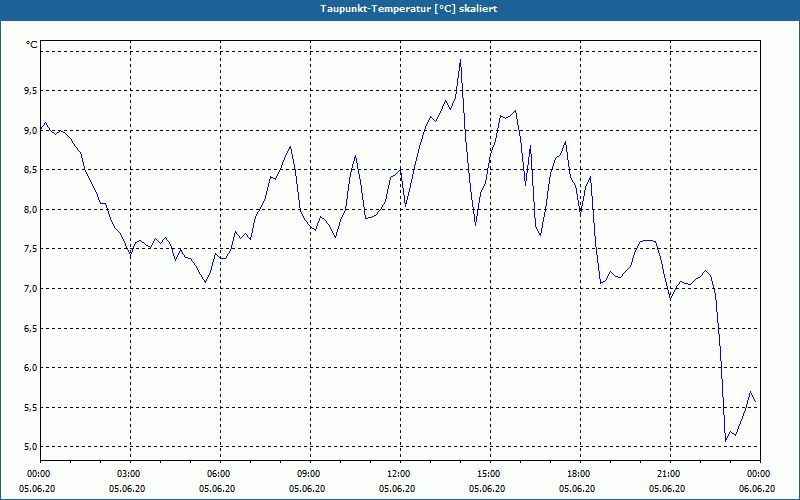Click the '03:00' time label
Screen dimensions: 800x500
point(131,474)
